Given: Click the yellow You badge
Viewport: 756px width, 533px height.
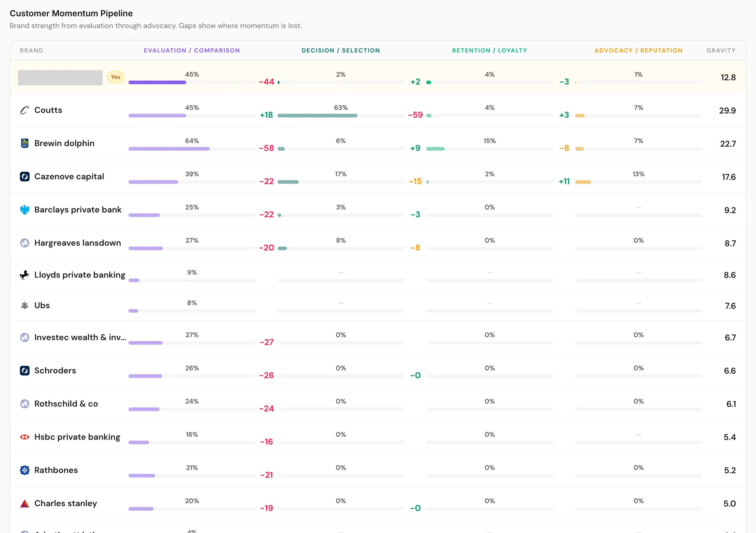Looking at the screenshot, I should point(116,77).
